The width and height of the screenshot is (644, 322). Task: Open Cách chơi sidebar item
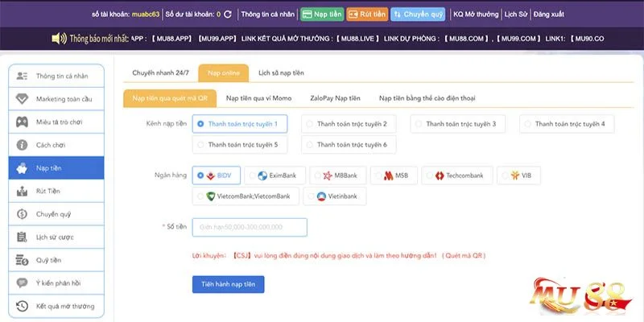tap(56, 145)
